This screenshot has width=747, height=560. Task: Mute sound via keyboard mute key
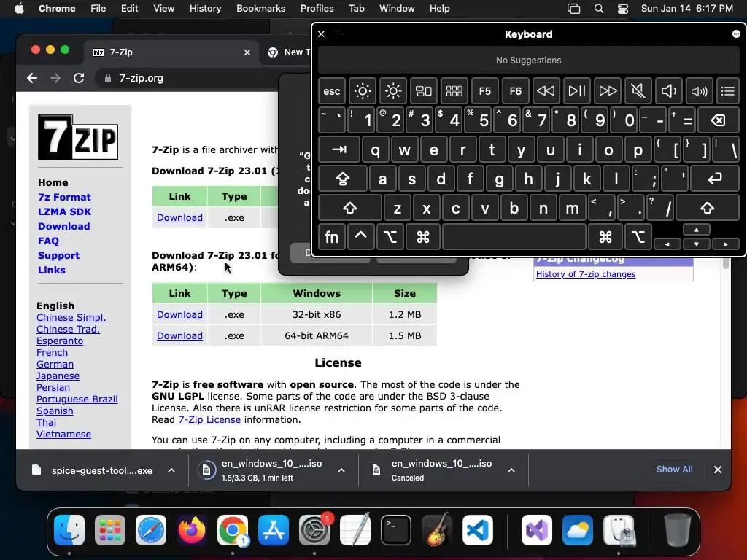pyautogui.click(x=638, y=91)
